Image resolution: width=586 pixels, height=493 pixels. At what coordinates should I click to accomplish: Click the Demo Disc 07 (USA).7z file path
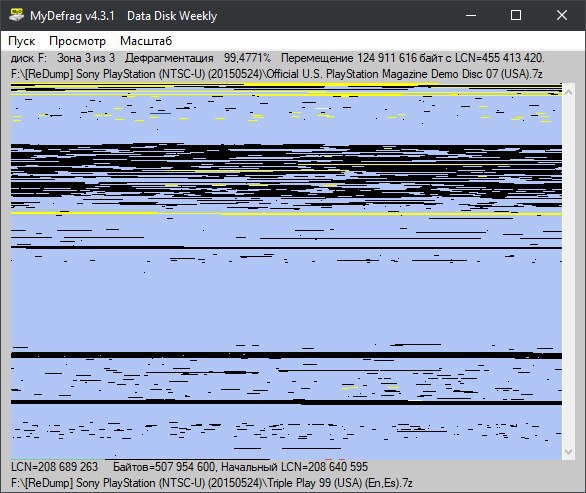pyautogui.click(x=277, y=74)
